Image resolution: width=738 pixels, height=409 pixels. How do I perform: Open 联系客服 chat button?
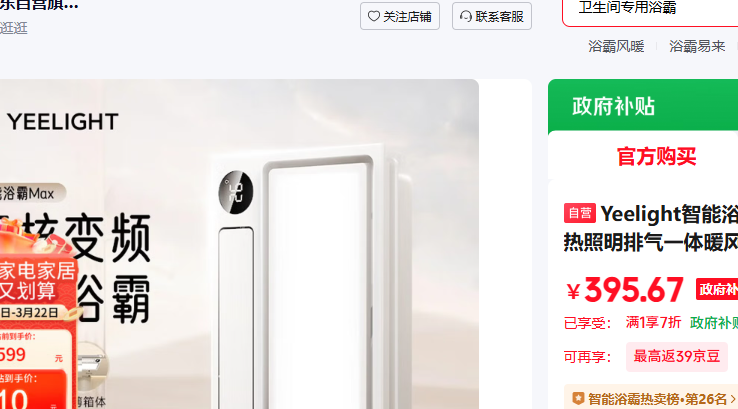click(x=492, y=16)
